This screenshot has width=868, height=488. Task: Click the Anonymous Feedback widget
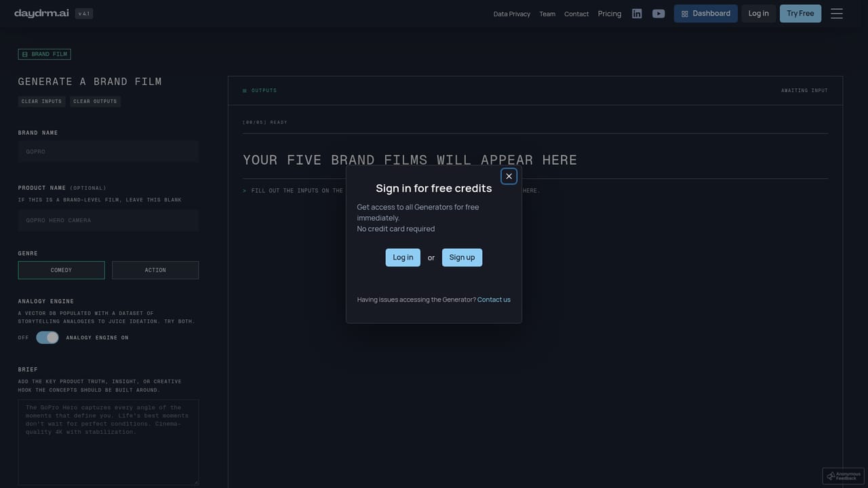pos(843,476)
